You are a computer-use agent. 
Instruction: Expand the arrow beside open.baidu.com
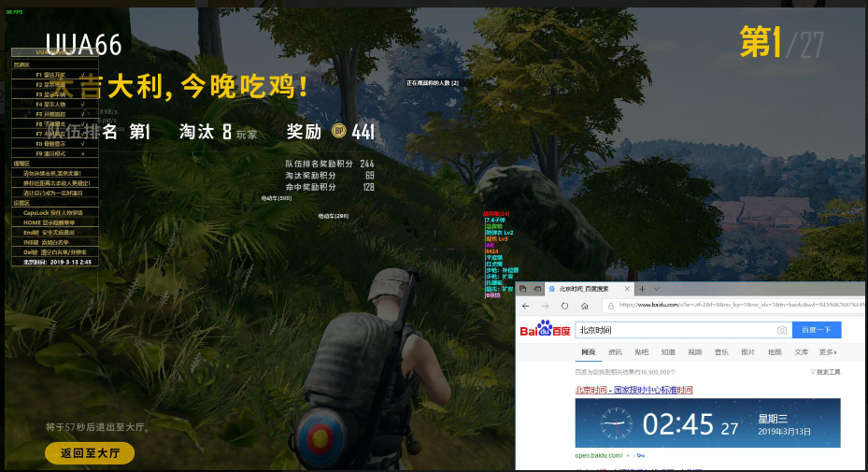click(628, 455)
